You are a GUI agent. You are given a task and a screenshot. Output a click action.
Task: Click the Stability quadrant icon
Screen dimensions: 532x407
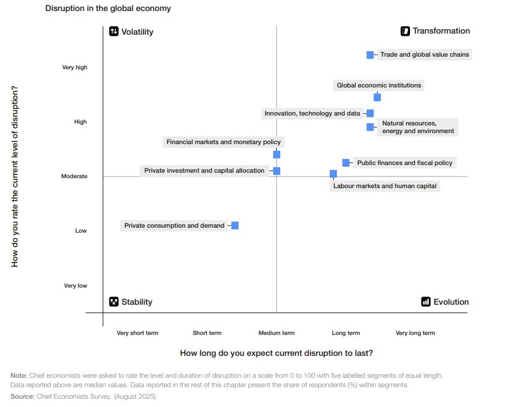point(114,301)
